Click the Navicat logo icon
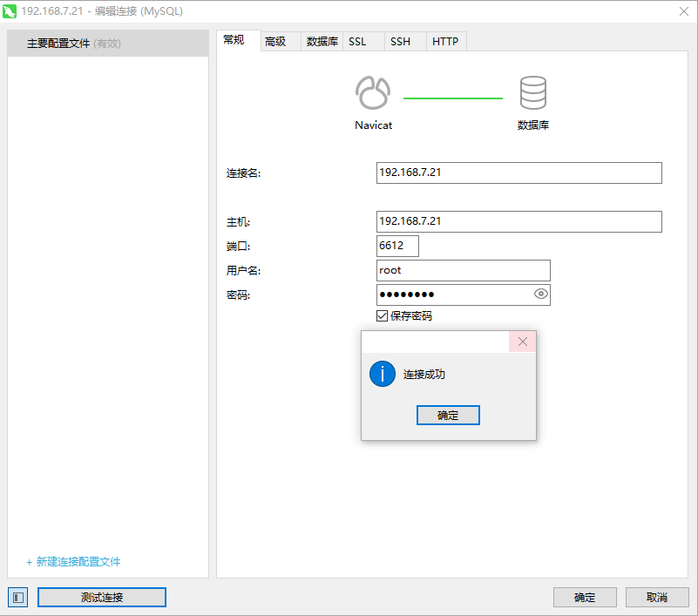The image size is (698, 616). click(373, 92)
